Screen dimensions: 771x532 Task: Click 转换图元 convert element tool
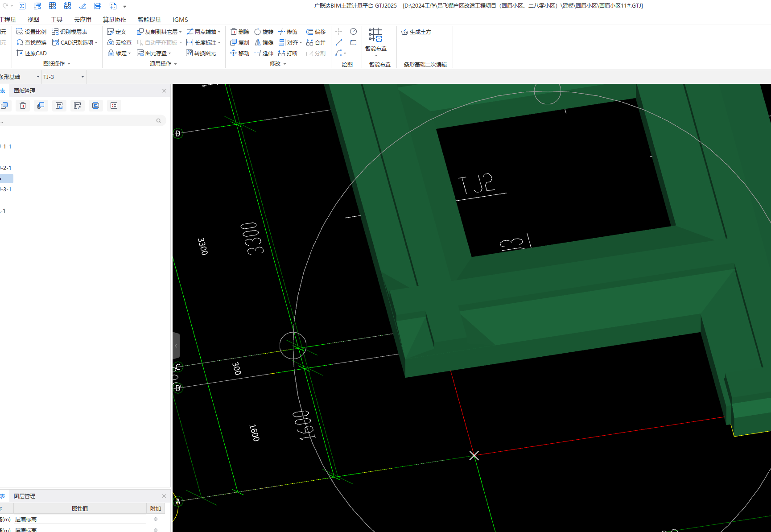[201, 53]
